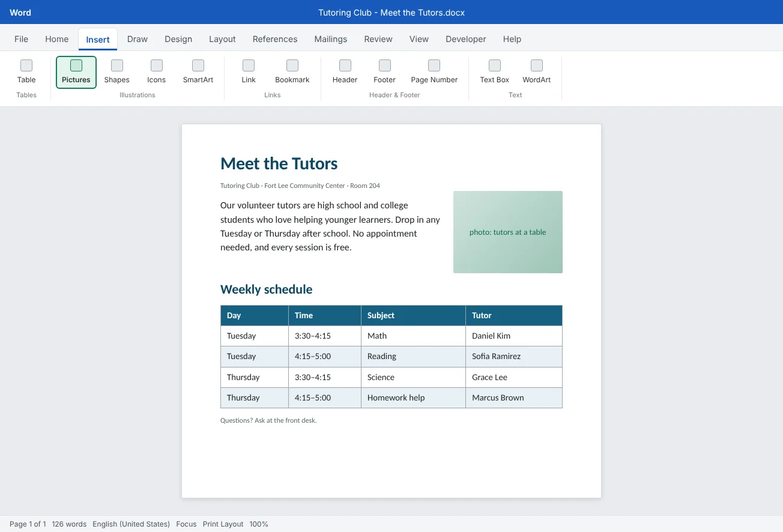Insert a SmartArt graphic
The width and height of the screenshot is (783, 532).
(x=198, y=72)
